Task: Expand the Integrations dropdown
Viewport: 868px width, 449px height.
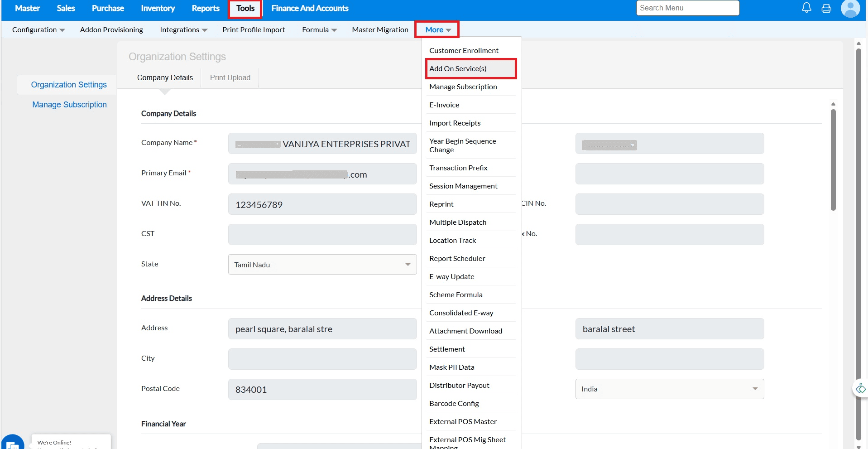Action: [x=183, y=30]
